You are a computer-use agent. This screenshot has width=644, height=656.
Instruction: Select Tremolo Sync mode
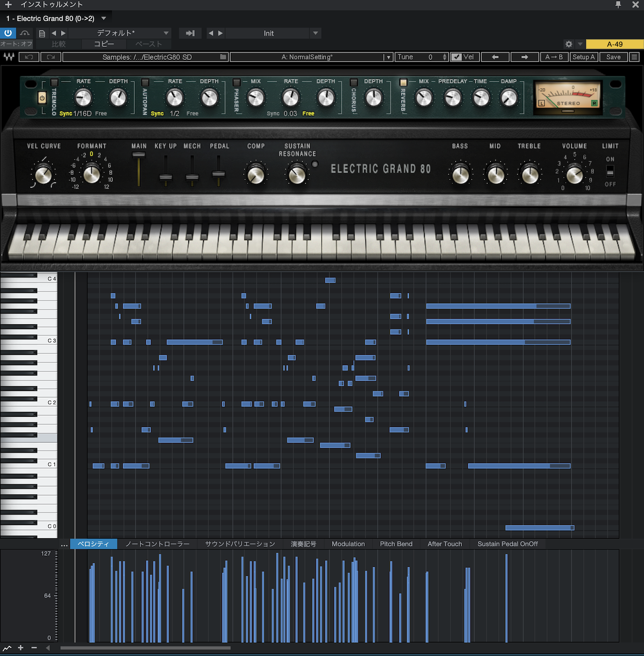point(65,114)
